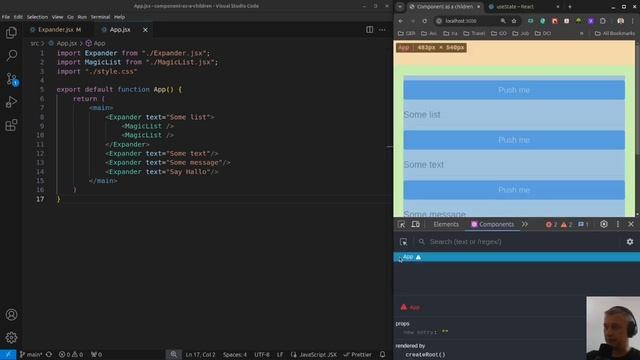Click the src breadcrumb segment
Image resolution: width=640 pixels, height=360 pixels.
coord(35,43)
